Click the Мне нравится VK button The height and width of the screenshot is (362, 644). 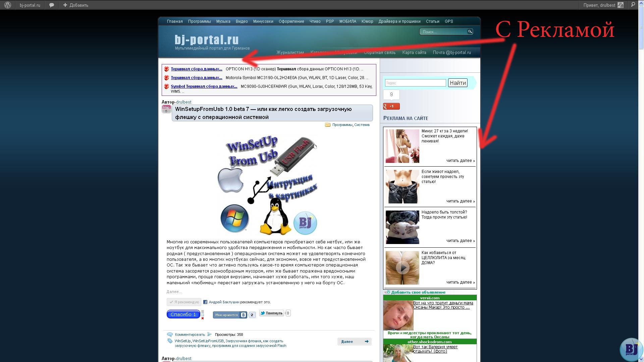coord(230,315)
